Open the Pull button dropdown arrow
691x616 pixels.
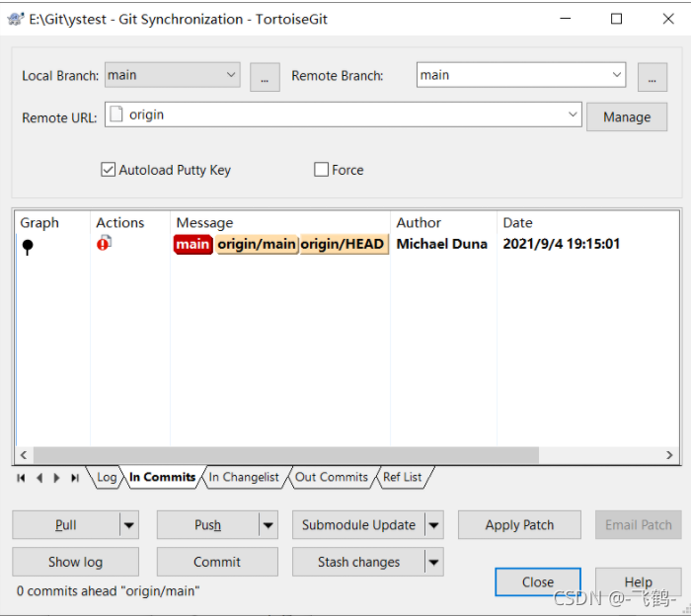coord(129,525)
